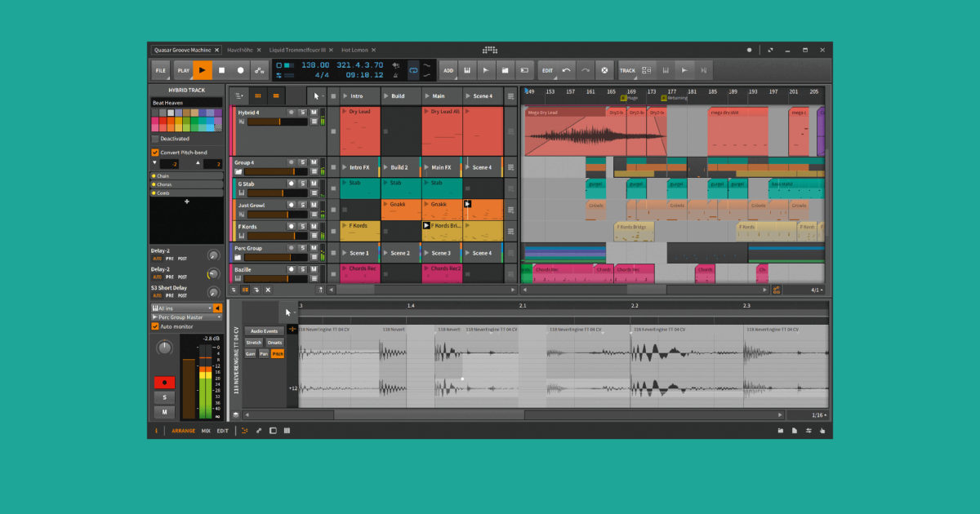Launch the Main scene

[426, 95]
